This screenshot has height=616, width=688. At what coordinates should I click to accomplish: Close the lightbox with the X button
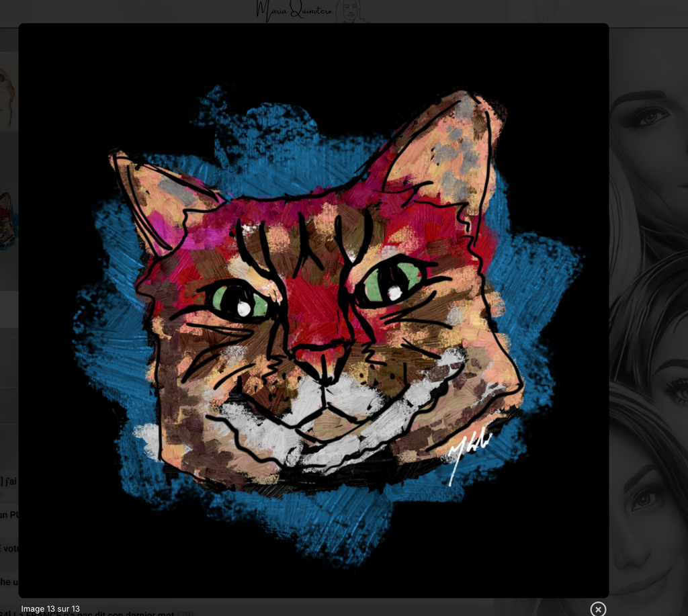pos(598,609)
